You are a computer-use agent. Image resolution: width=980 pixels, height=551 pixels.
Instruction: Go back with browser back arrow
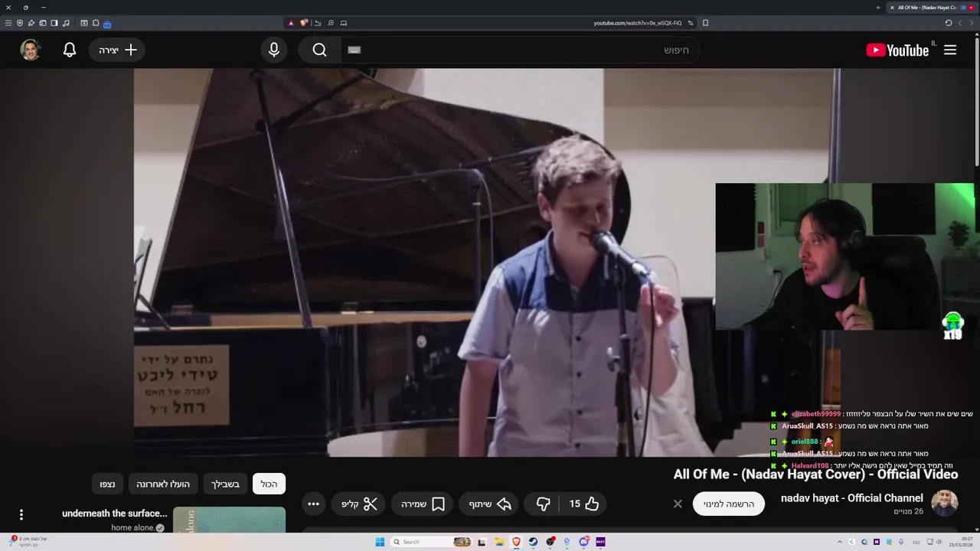tap(972, 23)
